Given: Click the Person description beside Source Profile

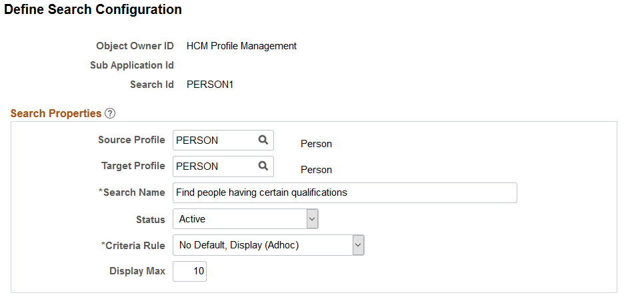Looking at the screenshot, I should click(x=316, y=143).
